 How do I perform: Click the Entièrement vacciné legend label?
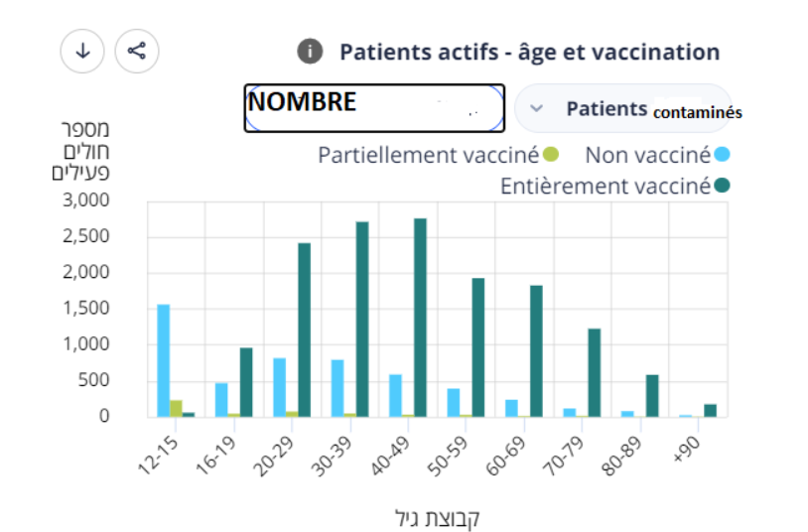606,186
